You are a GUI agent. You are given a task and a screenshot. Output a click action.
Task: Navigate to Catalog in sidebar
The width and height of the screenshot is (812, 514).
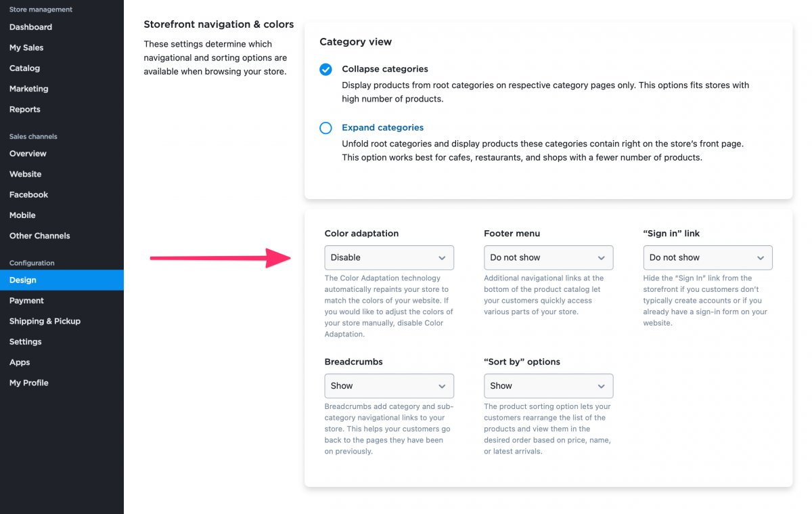click(24, 68)
